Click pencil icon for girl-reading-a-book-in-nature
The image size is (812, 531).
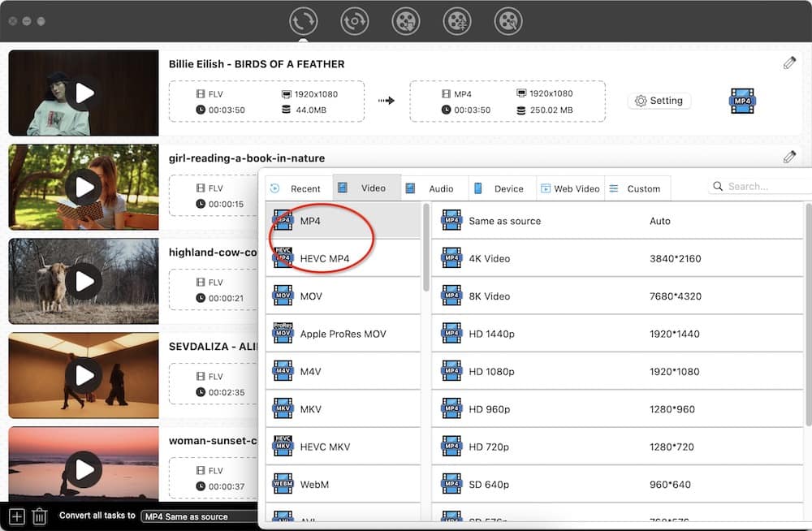[789, 157]
